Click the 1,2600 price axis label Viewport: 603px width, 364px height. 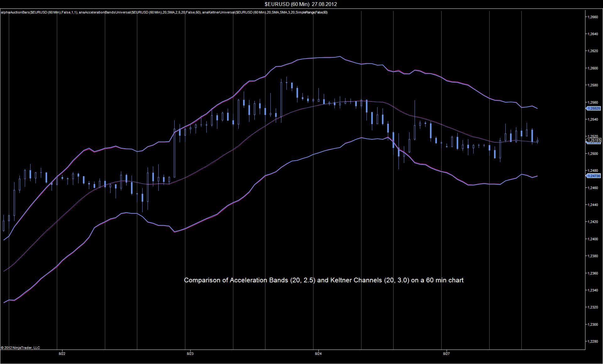[592, 68]
